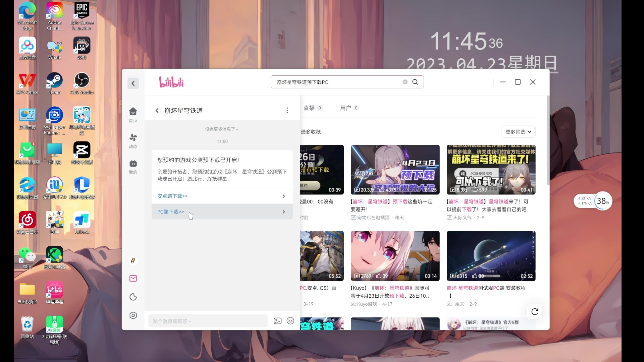Toggle dark mode moon icon
Image resolution: width=644 pixels, height=362 pixels.
(133, 297)
